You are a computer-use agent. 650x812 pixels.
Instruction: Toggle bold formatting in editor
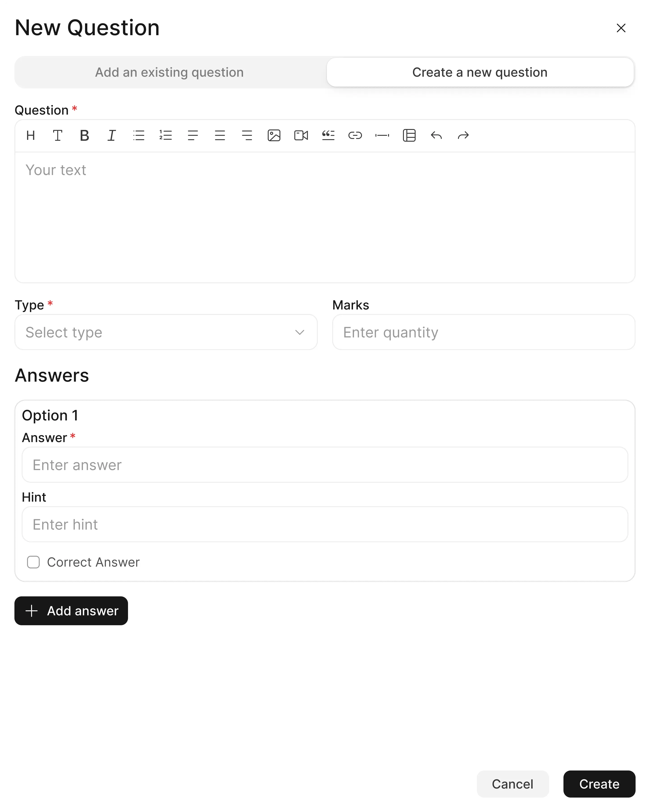85,135
